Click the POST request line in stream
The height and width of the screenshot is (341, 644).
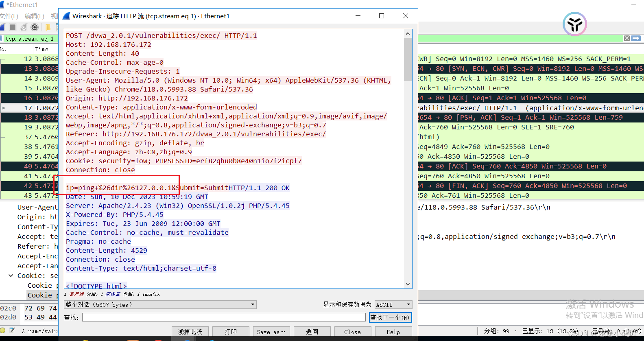tap(162, 35)
